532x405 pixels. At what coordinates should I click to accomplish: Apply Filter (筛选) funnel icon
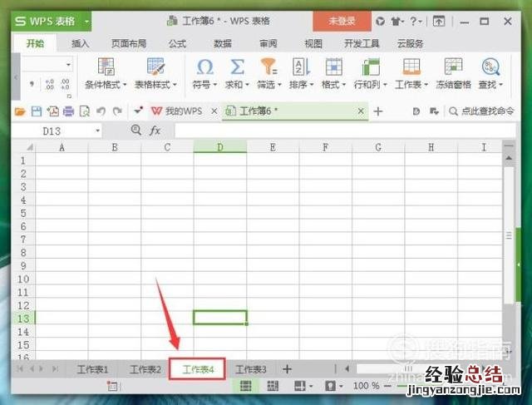[x=268, y=67]
